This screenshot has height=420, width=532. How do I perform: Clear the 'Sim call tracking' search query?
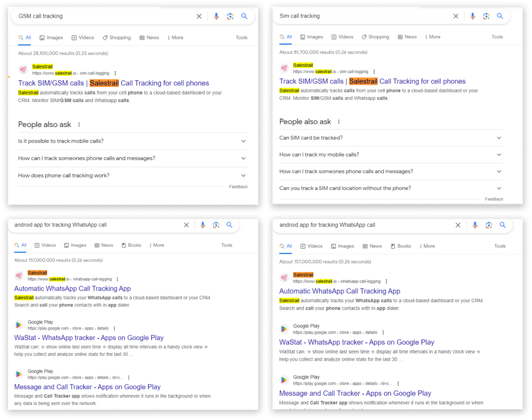click(x=456, y=16)
